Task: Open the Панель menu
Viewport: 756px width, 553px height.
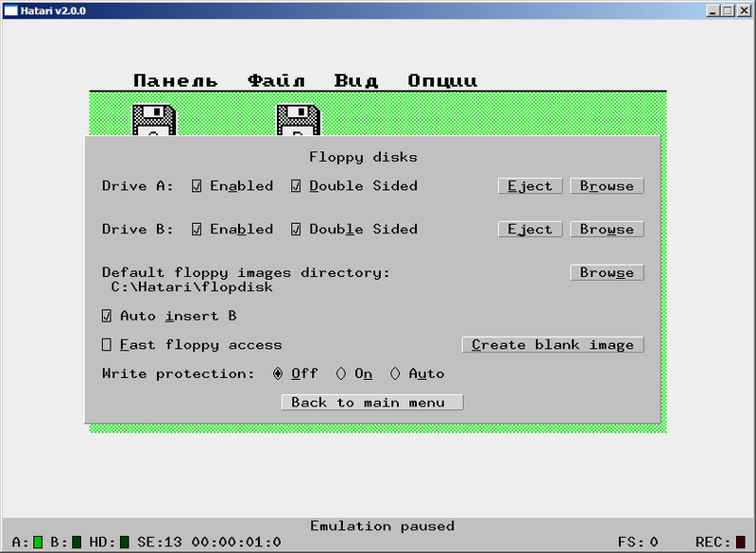Action: click(175, 80)
